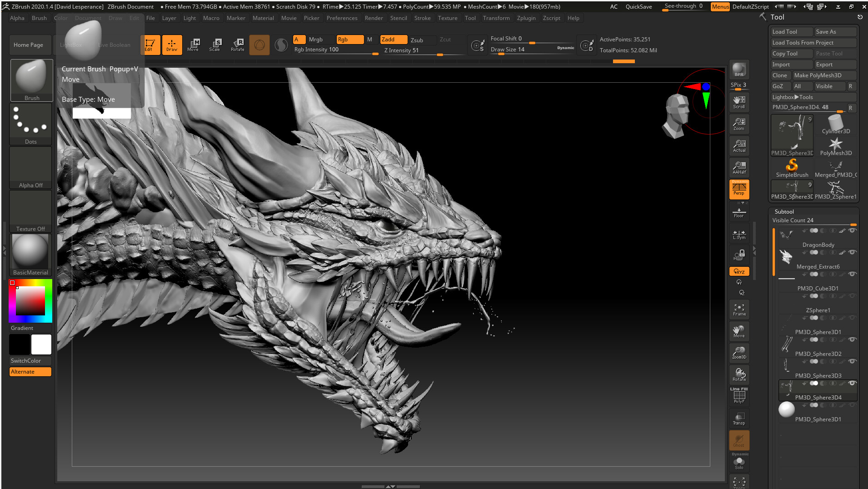Open the Alpha menu
The image size is (868, 489).
point(17,18)
